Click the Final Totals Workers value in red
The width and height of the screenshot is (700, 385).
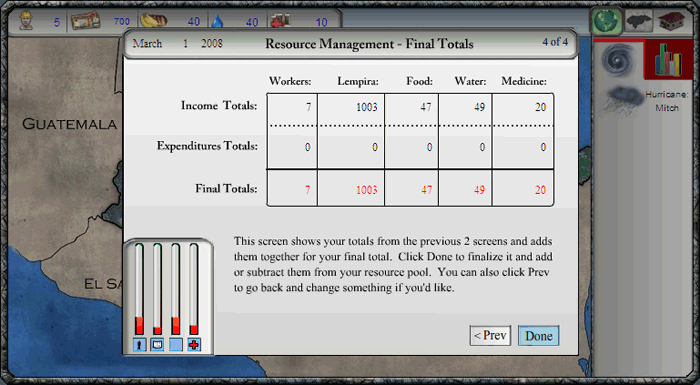tap(308, 190)
